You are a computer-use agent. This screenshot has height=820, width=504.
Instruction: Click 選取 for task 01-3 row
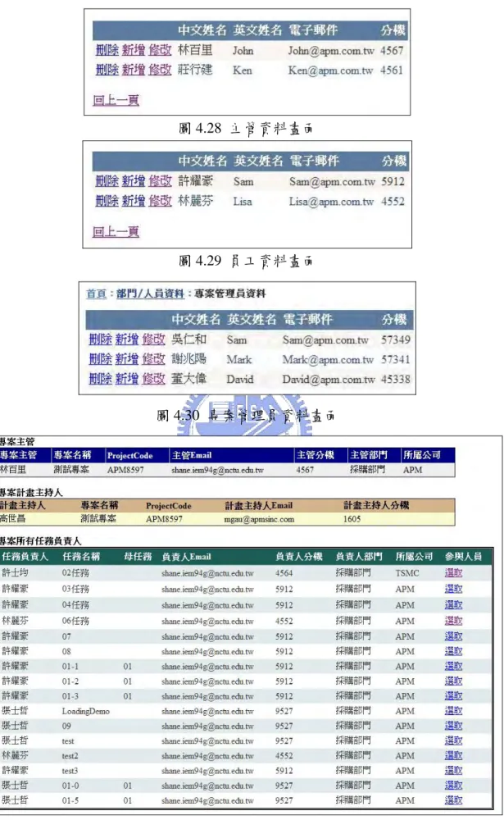[x=453, y=696]
